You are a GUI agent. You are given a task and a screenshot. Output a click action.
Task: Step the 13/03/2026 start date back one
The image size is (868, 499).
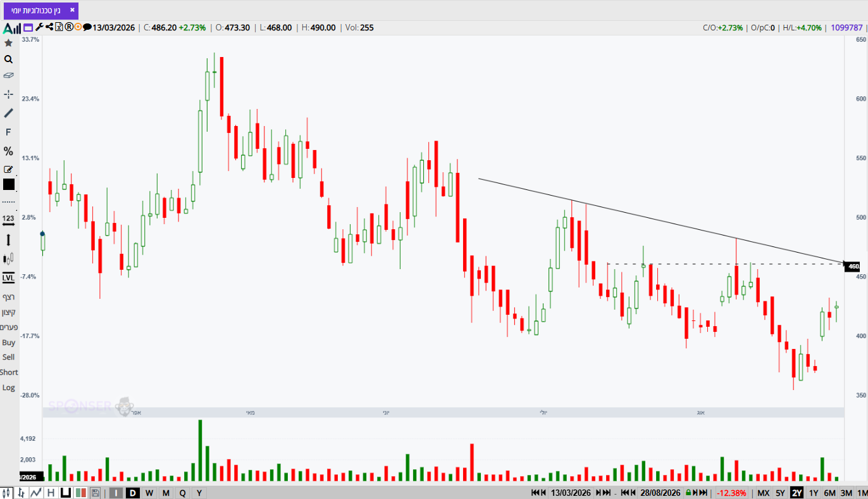pyautogui.click(x=543, y=493)
